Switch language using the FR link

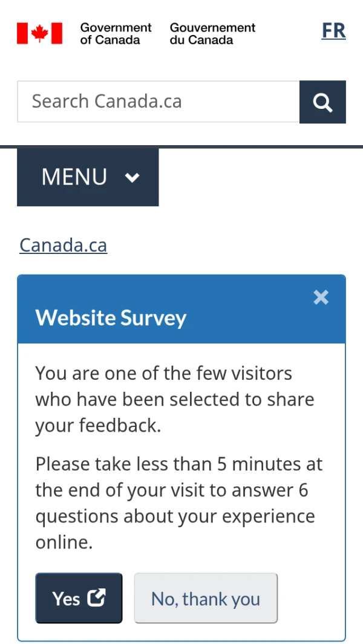coord(333,30)
